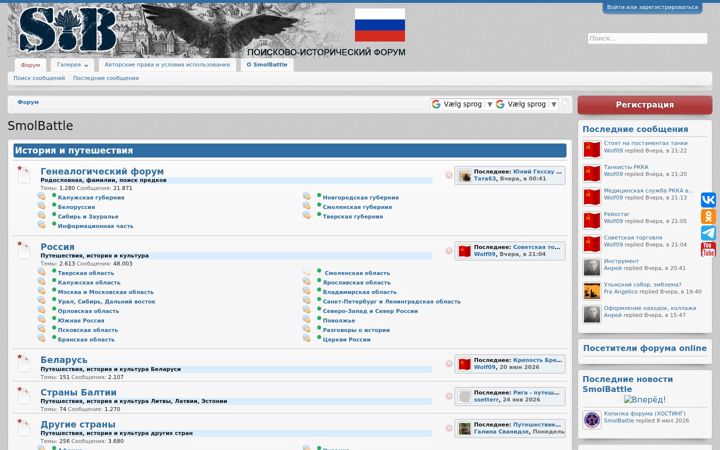Open Медицинская служба РККА recent post

(x=648, y=191)
